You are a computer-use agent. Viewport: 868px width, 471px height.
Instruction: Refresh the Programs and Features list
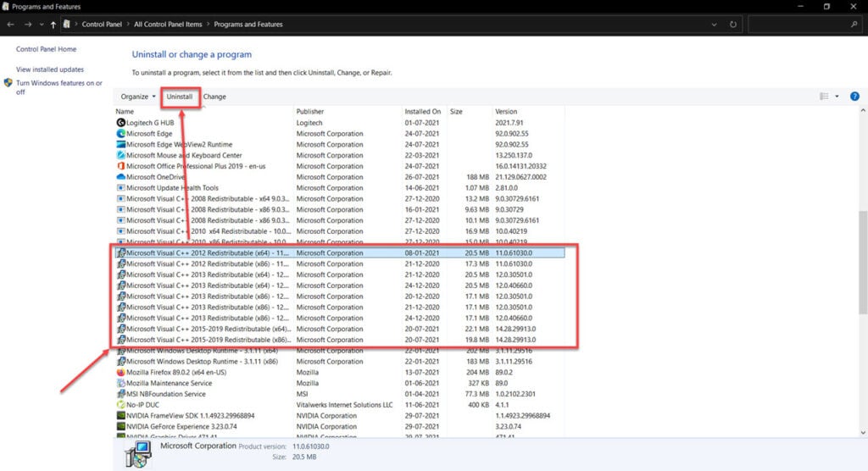click(x=733, y=25)
